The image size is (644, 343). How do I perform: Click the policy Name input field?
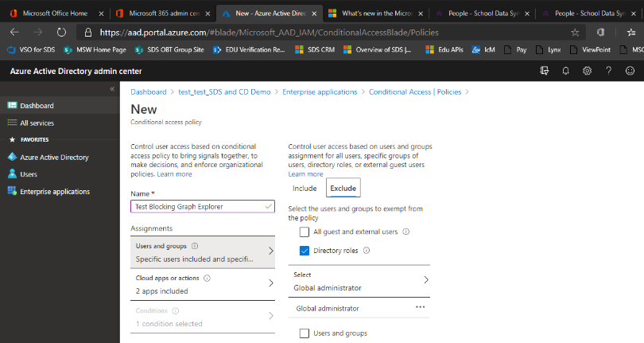click(203, 206)
